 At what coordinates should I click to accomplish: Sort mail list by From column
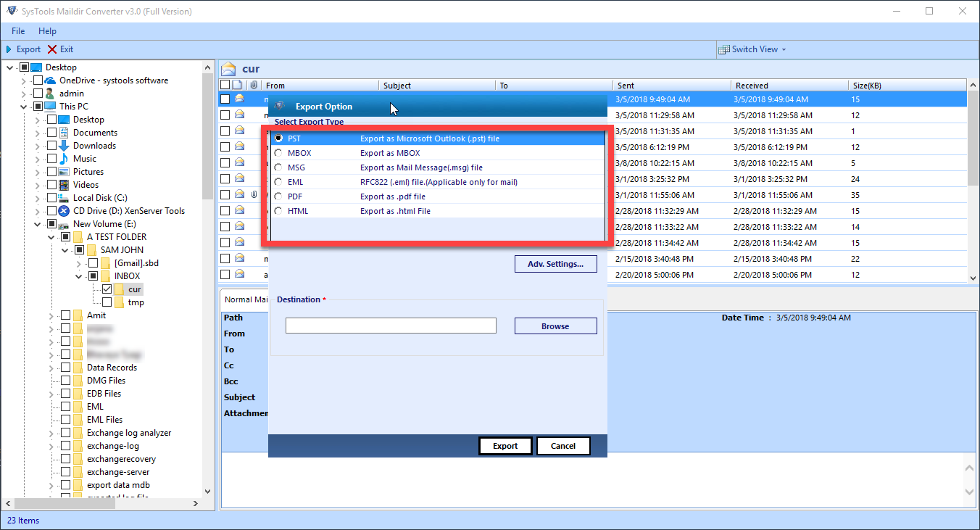[x=320, y=86]
